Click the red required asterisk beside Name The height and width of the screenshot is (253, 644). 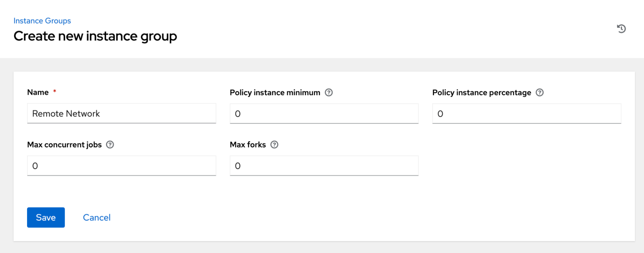coord(55,91)
